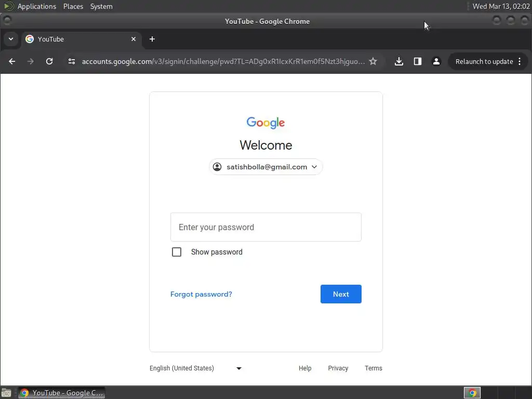Open the Chrome three-dot menu
The height and width of the screenshot is (399, 532).
pos(520,61)
